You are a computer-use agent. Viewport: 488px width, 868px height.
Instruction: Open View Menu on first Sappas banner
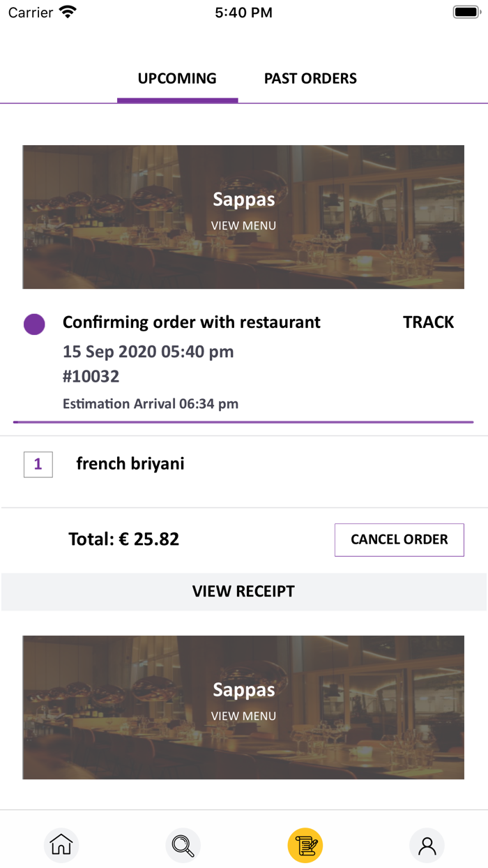[243, 226]
